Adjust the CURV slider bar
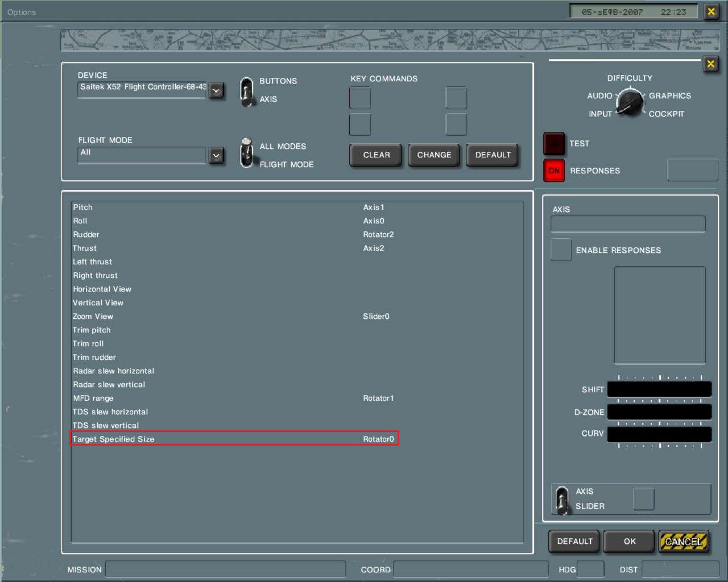The image size is (728, 582). coord(660,434)
